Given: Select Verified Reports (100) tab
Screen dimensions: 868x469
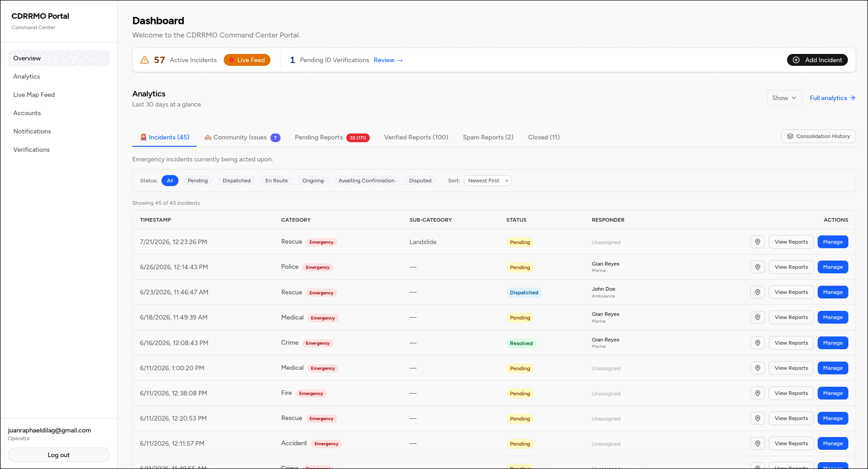Looking at the screenshot, I should 416,137.
